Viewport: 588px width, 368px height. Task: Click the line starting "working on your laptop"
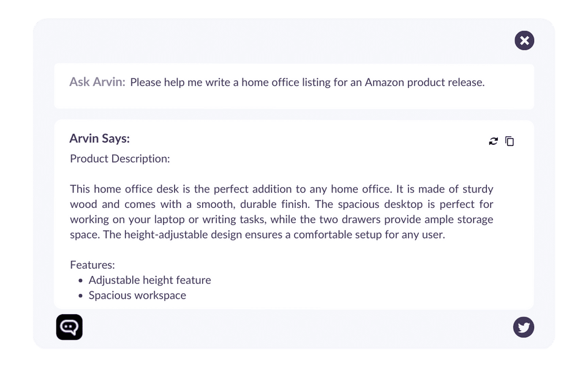click(282, 220)
